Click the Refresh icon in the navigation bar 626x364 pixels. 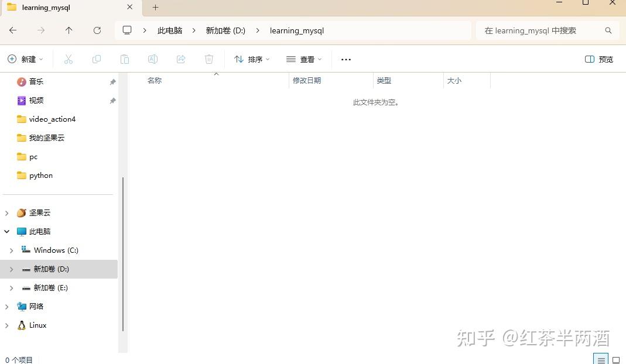[97, 30]
